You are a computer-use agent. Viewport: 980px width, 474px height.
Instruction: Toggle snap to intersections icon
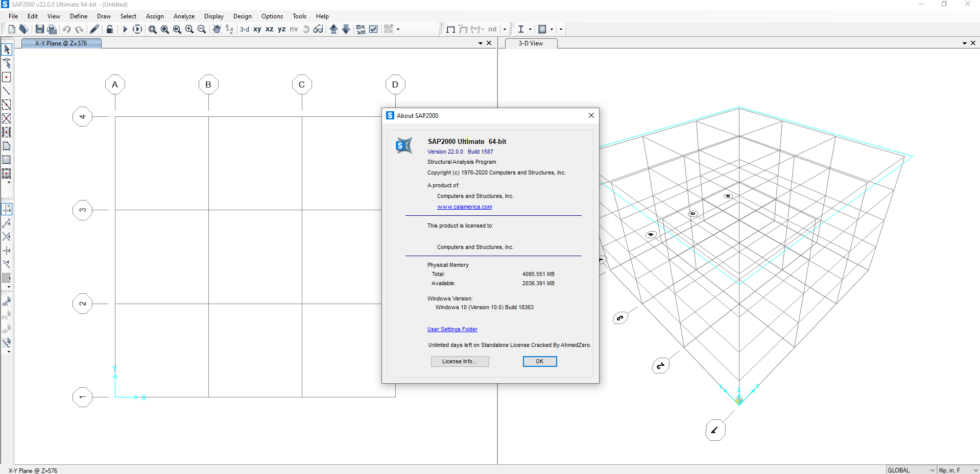tap(7, 237)
